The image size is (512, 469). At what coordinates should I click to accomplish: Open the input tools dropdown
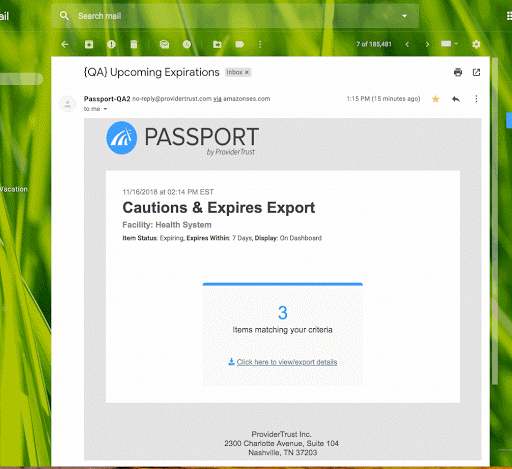449,44
